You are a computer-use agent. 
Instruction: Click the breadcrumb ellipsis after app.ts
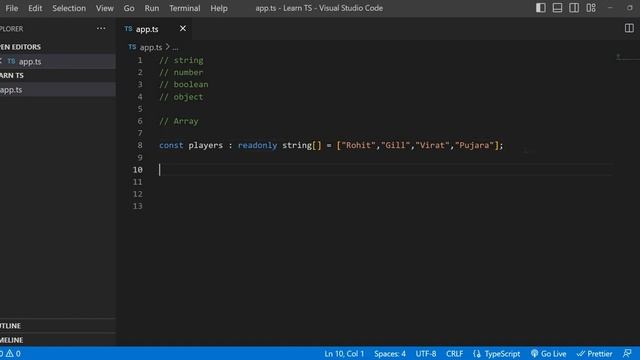176,48
